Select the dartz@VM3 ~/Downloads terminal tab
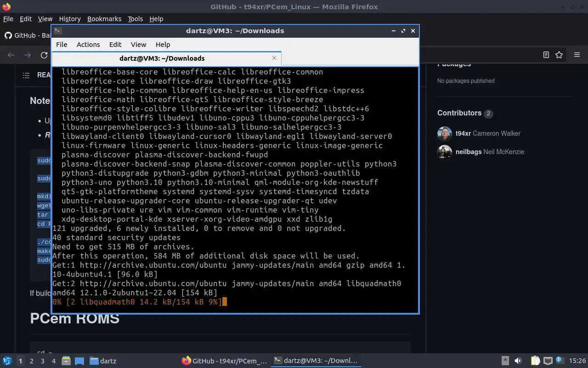 (x=162, y=58)
